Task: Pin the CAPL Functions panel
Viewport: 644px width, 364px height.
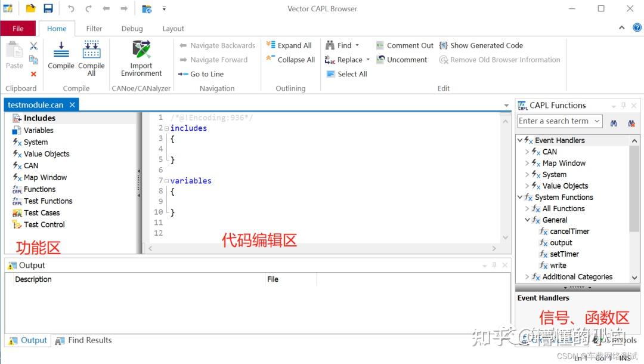Action: (623, 105)
